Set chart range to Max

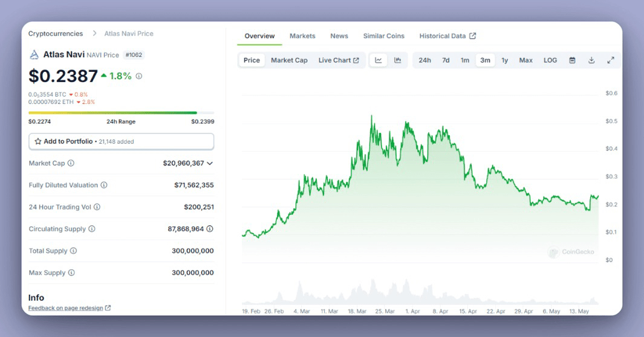[x=525, y=60]
